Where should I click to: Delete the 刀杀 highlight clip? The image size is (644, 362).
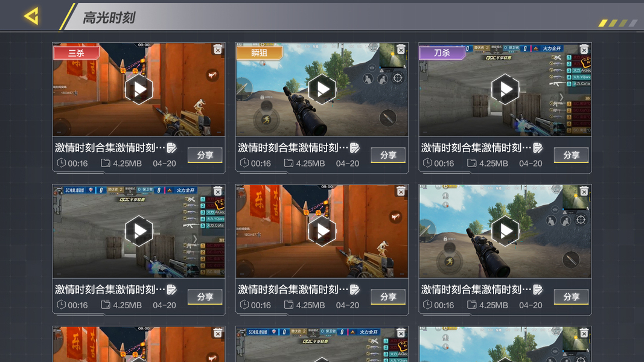584,49
